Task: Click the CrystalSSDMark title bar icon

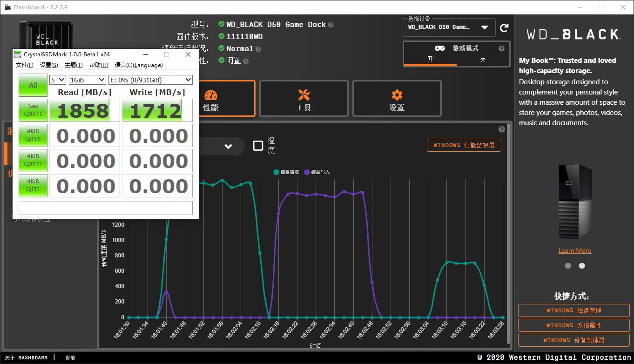Action: tap(18, 54)
